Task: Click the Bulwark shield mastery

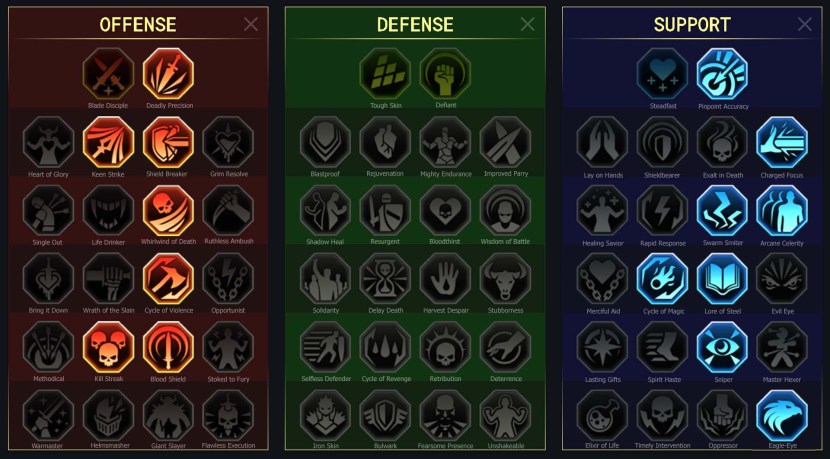Action: point(385,416)
